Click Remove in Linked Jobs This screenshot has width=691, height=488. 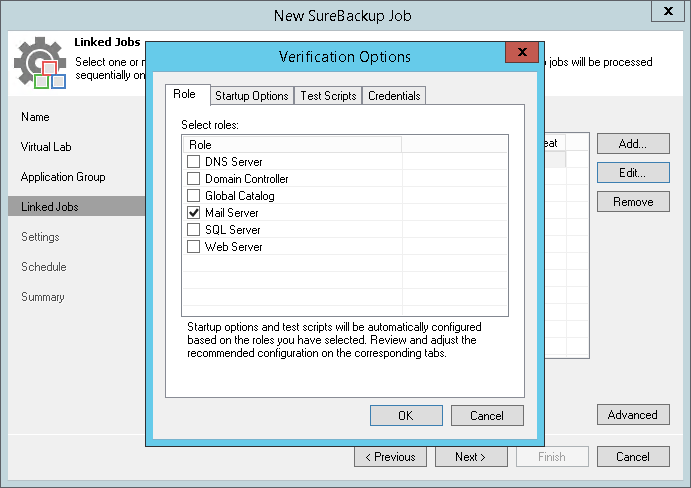[x=633, y=201]
